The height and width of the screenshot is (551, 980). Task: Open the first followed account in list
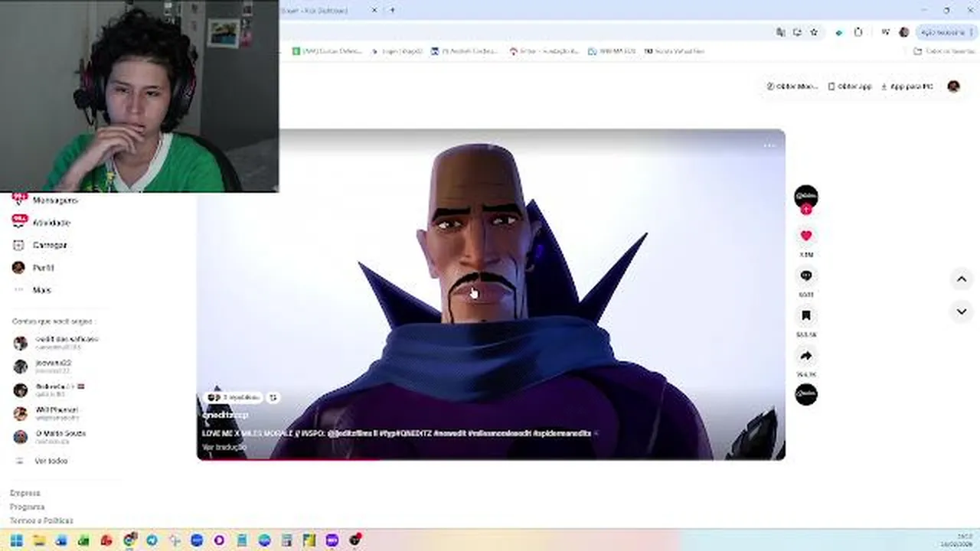pos(56,342)
